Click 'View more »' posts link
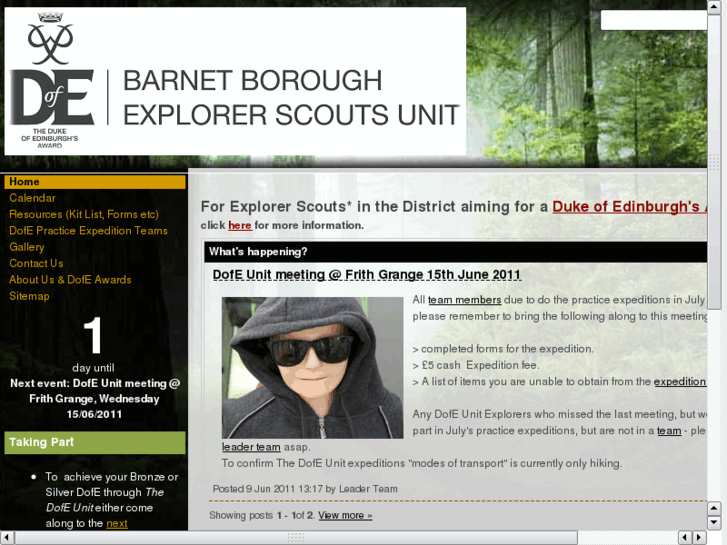This screenshot has width=727, height=545. click(345, 515)
